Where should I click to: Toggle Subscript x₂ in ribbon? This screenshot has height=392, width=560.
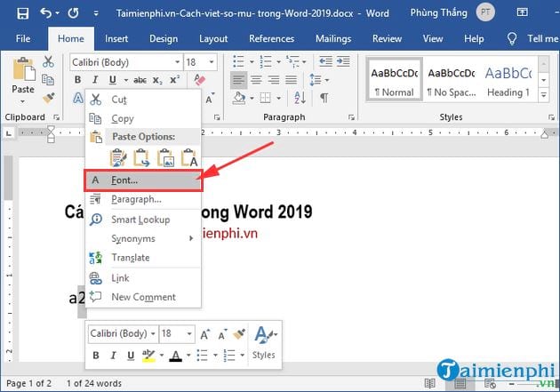click(157, 80)
